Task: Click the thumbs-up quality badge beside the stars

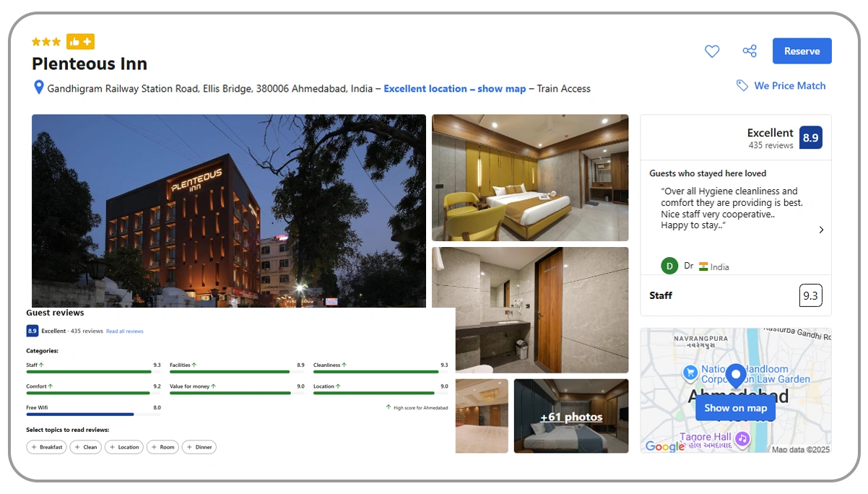Action: point(80,41)
